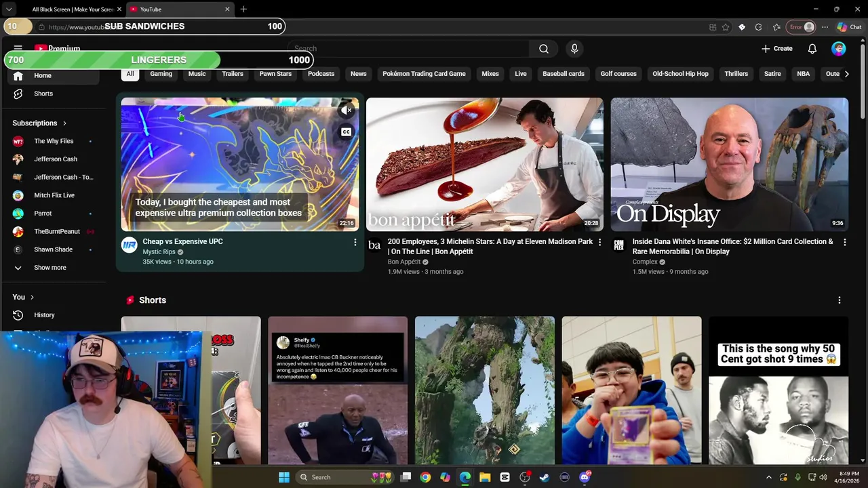Select the Thrillers topic chip
This screenshot has width=868, height=488.
tap(736, 74)
